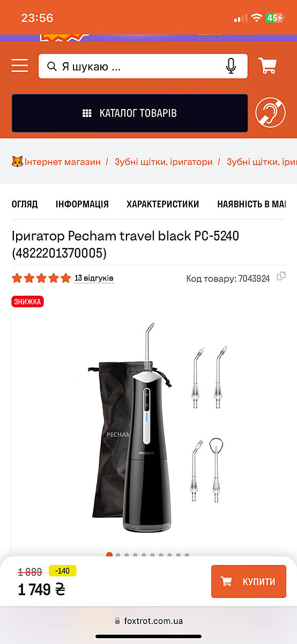
Task: Click the fox logo in breadcrumbs
Action: [17, 162]
